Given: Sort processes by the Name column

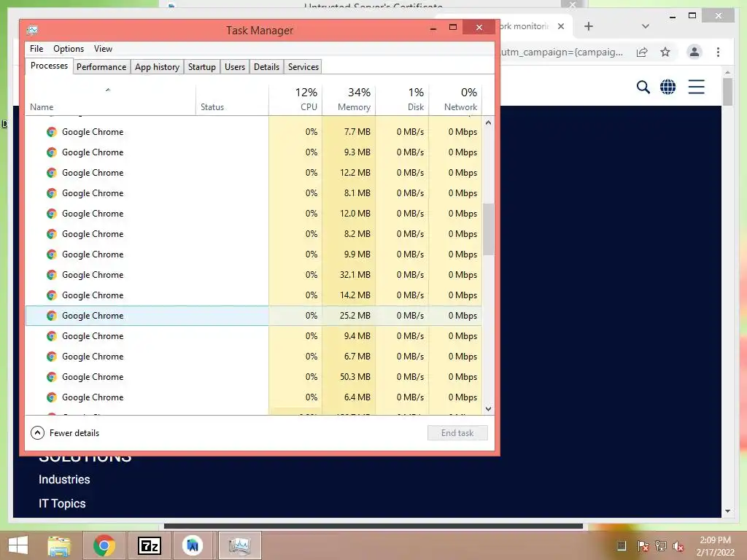Looking at the screenshot, I should tap(110, 100).
